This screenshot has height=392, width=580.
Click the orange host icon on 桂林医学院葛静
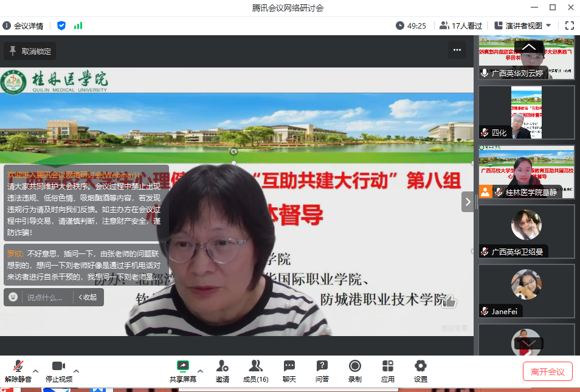click(x=485, y=192)
